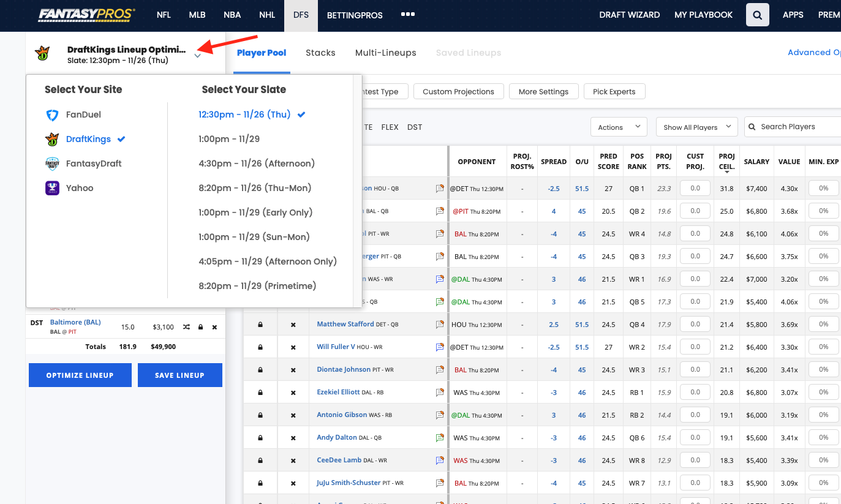Choose the 1:00pm - 11/29 (Early Only) slate

click(x=255, y=213)
